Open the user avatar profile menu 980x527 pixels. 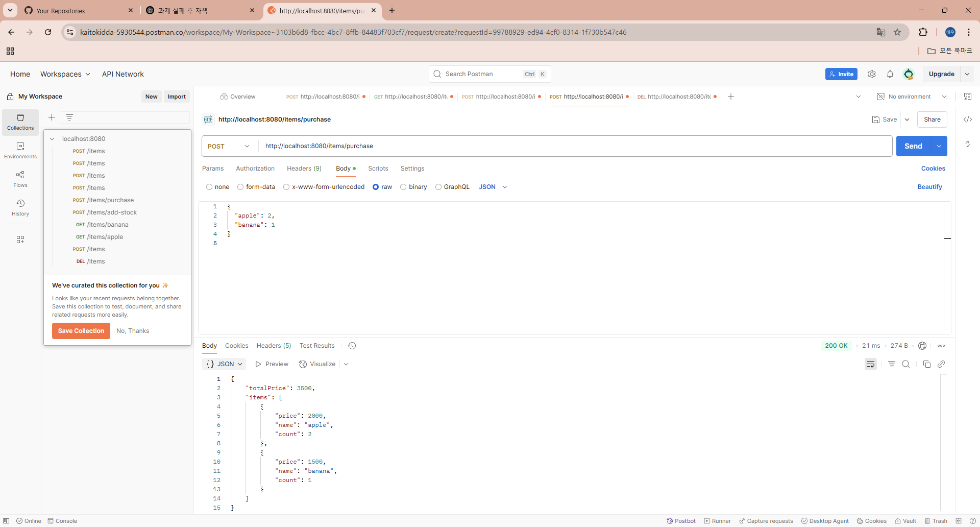(x=909, y=74)
